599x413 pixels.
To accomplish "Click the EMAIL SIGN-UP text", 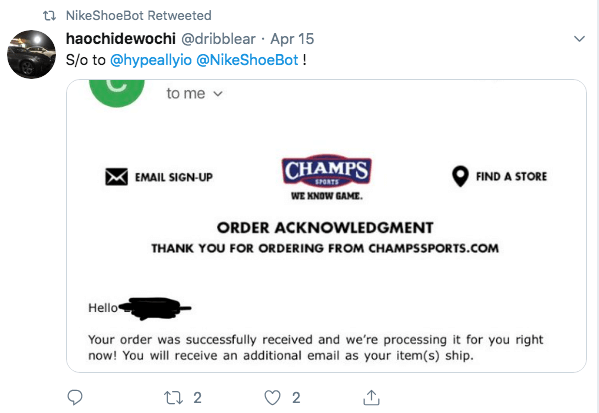I will 174,177.
